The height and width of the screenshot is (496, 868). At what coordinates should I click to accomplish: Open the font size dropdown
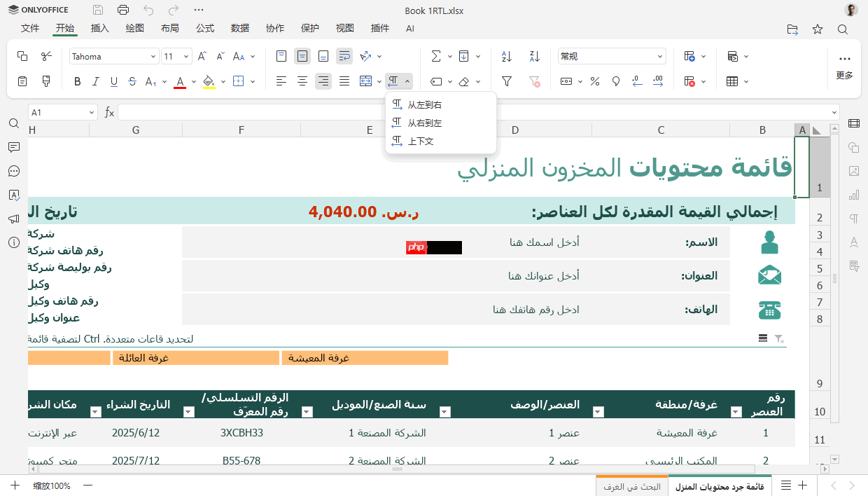point(185,55)
